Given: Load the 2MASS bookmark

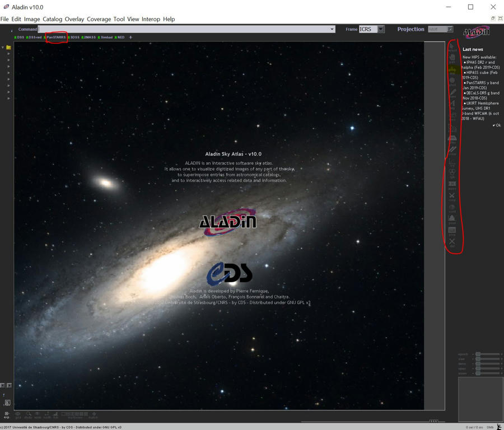Looking at the screenshot, I should click(88, 38).
